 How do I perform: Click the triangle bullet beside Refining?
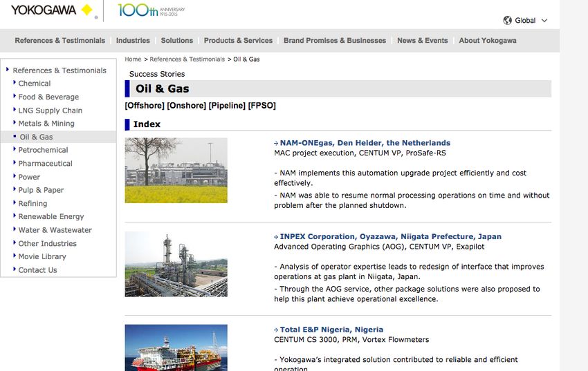point(15,202)
